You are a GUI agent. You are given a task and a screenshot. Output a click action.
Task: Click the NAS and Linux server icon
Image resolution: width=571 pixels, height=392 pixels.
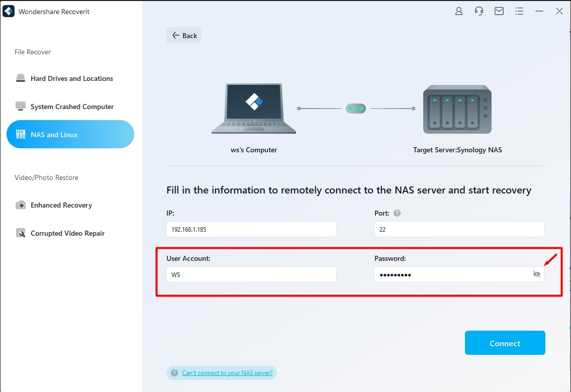(x=21, y=134)
